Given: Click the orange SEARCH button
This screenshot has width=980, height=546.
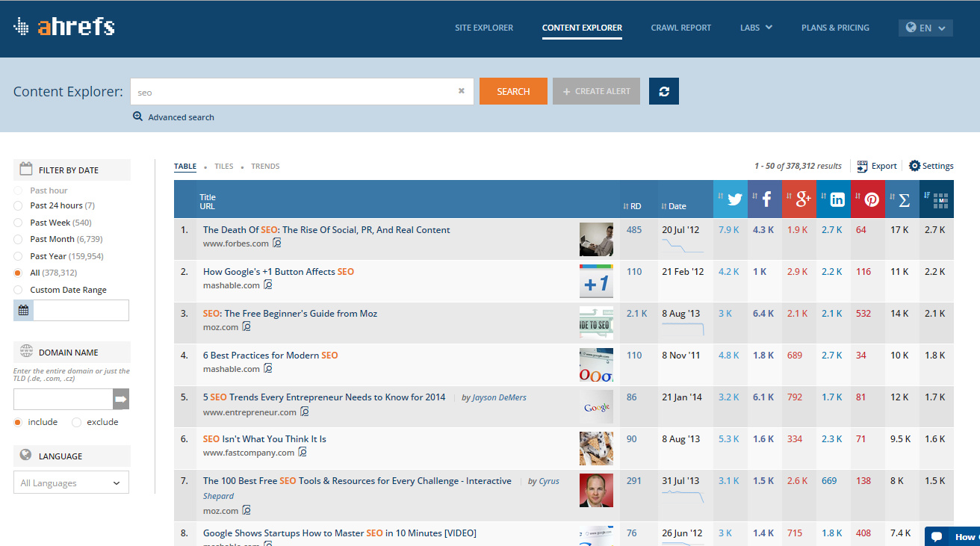Looking at the screenshot, I should [x=513, y=91].
